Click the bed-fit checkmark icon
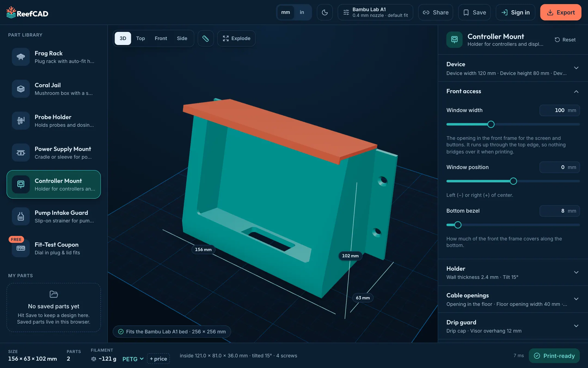 [121, 331]
